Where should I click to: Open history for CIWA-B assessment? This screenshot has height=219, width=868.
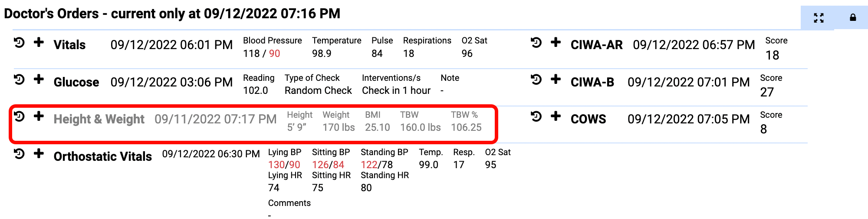(x=536, y=80)
